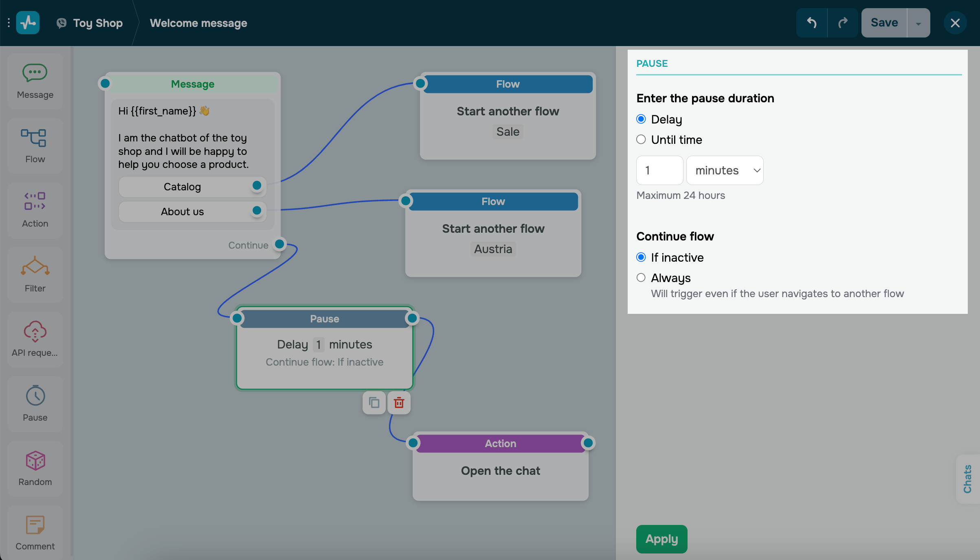Undo the last change
980x560 pixels.
pyautogui.click(x=812, y=23)
